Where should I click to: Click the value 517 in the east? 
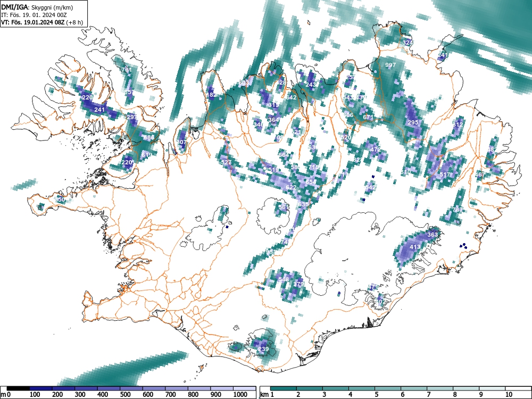(445, 174)
